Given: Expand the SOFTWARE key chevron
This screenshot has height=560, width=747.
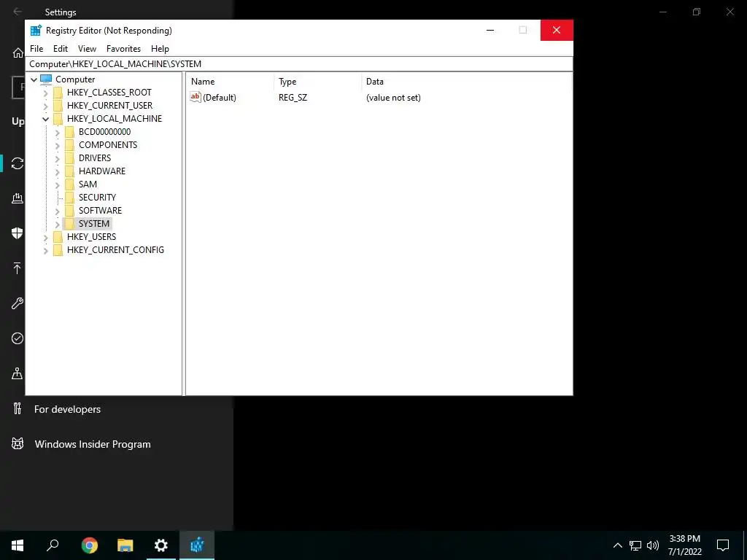Looking at the screenshot, I should tap(57, 211).
